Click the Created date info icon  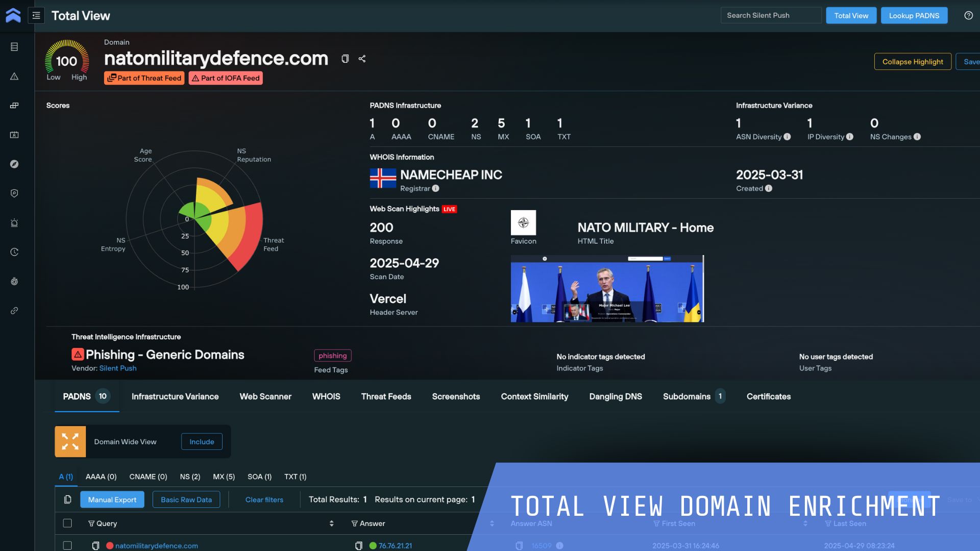[x=769, y=188]
